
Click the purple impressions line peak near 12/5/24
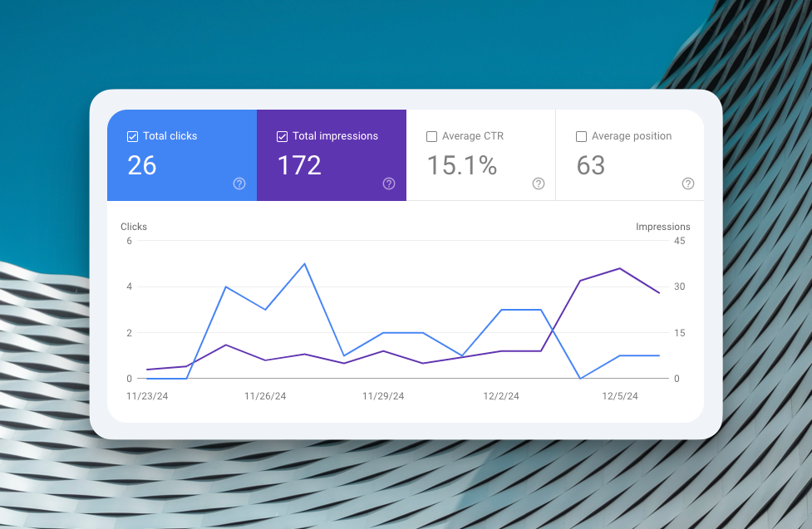pyautogui.click(x=620, y=268)
